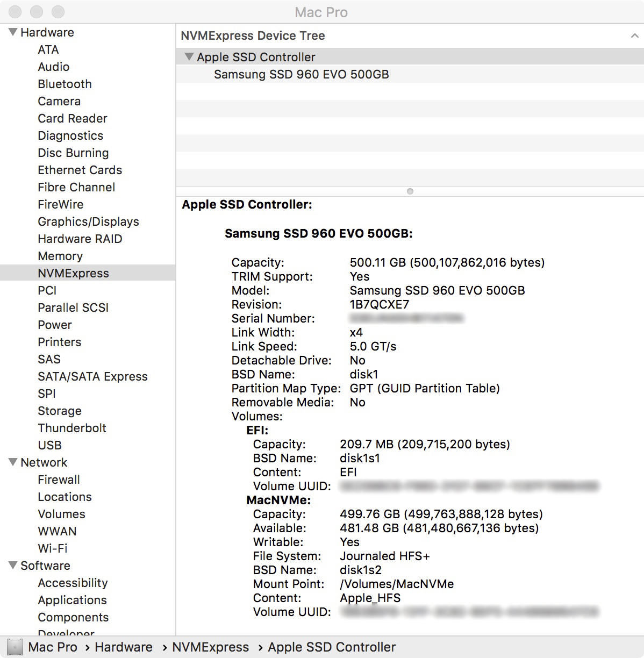Click Mac Pro in the path bar
Viewport: 644px width, 658px height.
coord(53,647)
